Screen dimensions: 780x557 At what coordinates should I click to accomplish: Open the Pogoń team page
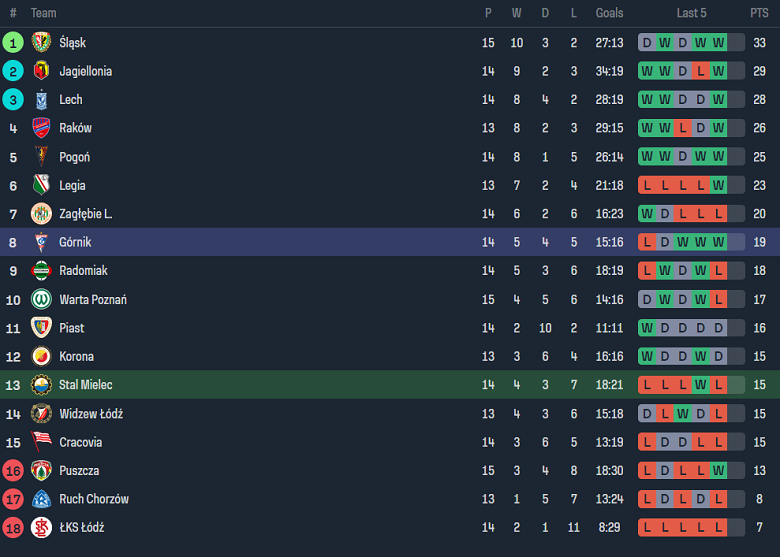(74, 157)
